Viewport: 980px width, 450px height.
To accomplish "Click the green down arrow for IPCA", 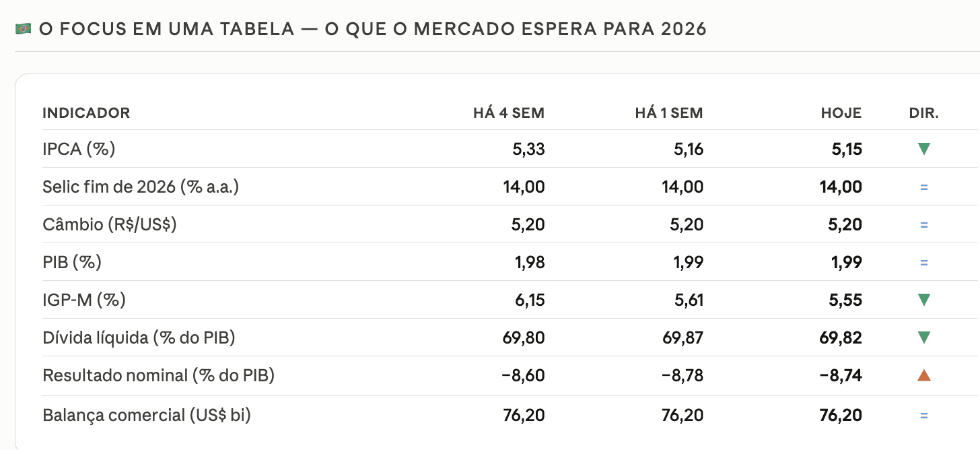I will pyautogui.click(x=923, y=149).
